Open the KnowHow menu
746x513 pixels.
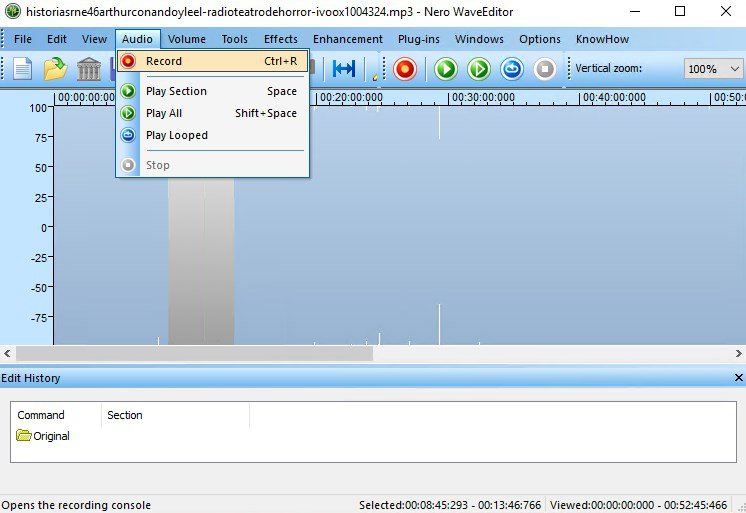(x=602, y=39)
